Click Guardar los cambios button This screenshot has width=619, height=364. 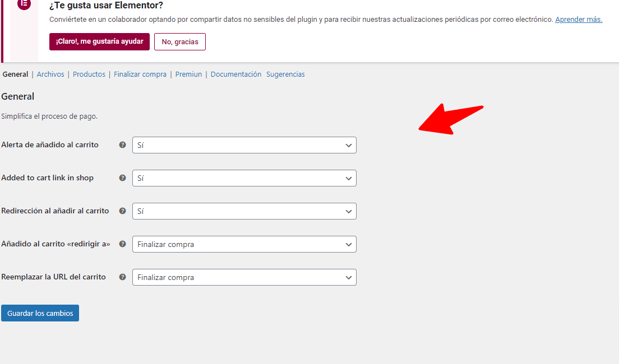pyautogui.click(x=40, y=313)
